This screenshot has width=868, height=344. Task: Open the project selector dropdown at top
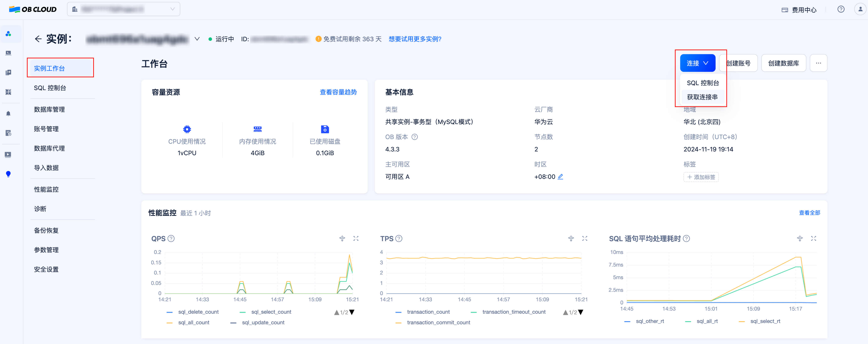pyautogui.click(x=123, y=9)
